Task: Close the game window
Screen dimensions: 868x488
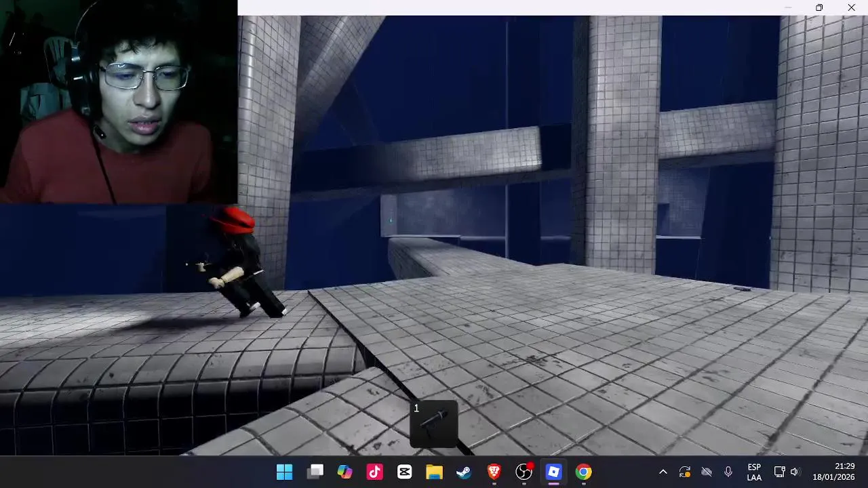Action: pyautogui.click(x=851, y=7)
